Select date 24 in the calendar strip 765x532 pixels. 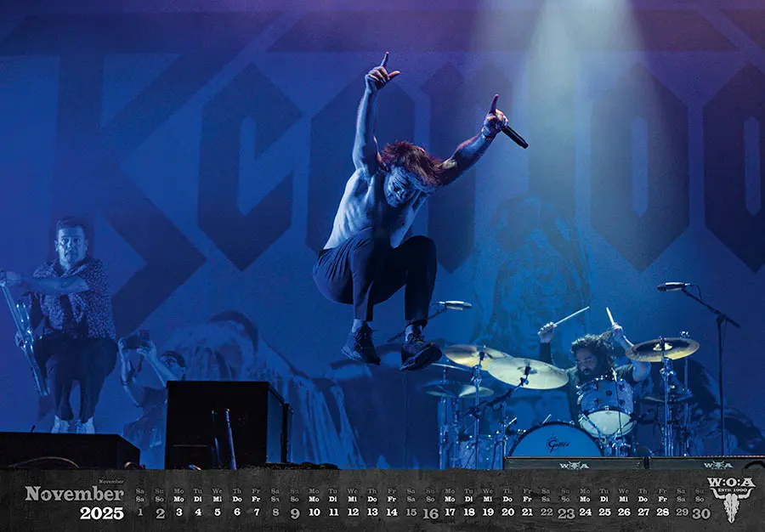[585, 512]
